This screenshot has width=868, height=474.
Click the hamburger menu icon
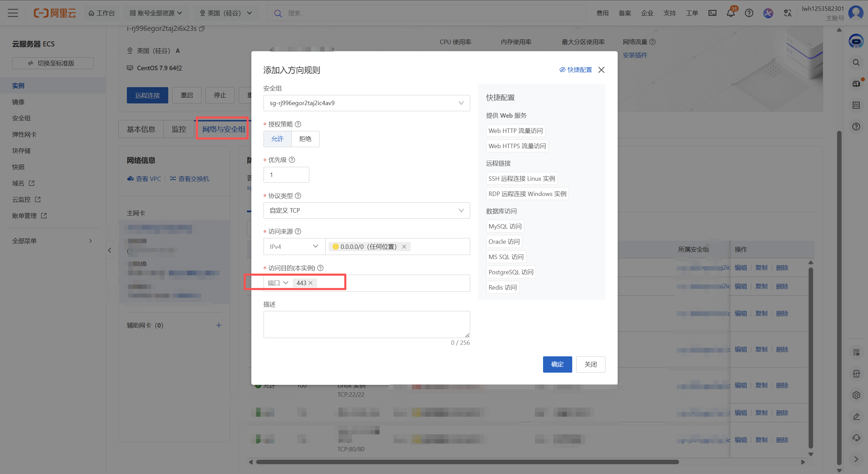click(13, 13)
